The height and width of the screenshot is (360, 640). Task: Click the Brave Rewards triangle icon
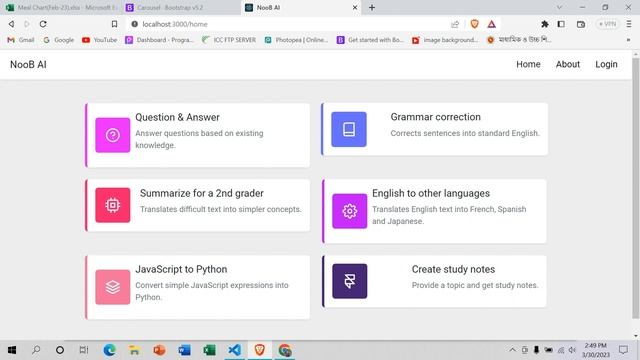(x=491, y=24)
